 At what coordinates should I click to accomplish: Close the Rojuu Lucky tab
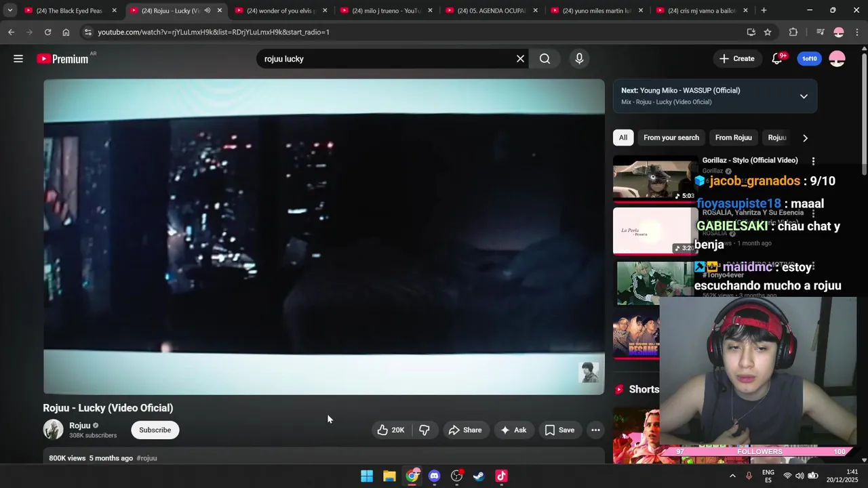point(219,10)
